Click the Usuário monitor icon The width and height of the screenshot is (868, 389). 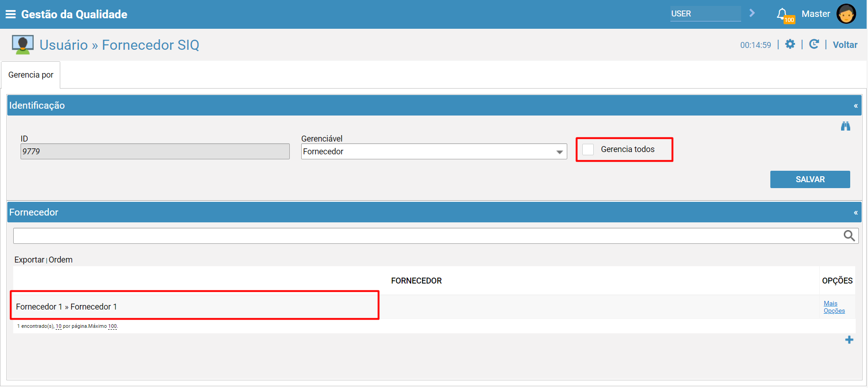point(22,45)
